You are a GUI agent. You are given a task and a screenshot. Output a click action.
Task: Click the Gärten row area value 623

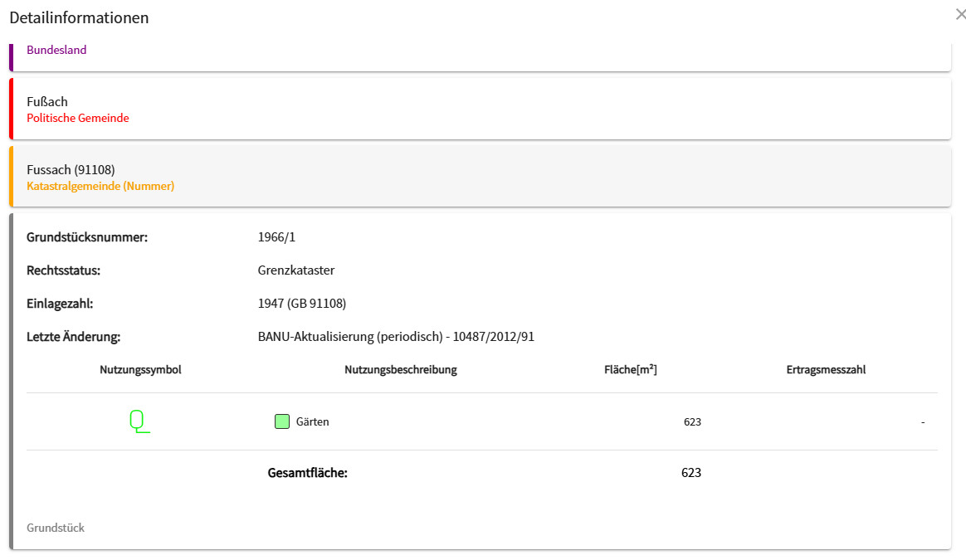[x=692, y=422]
